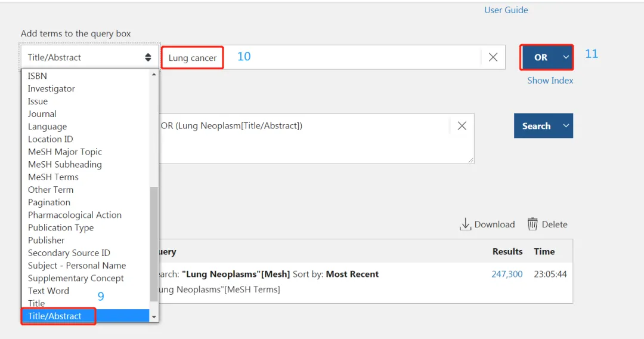Screen dimensions: 644x339
Task: Click the Search button
Action: point(536,126)
